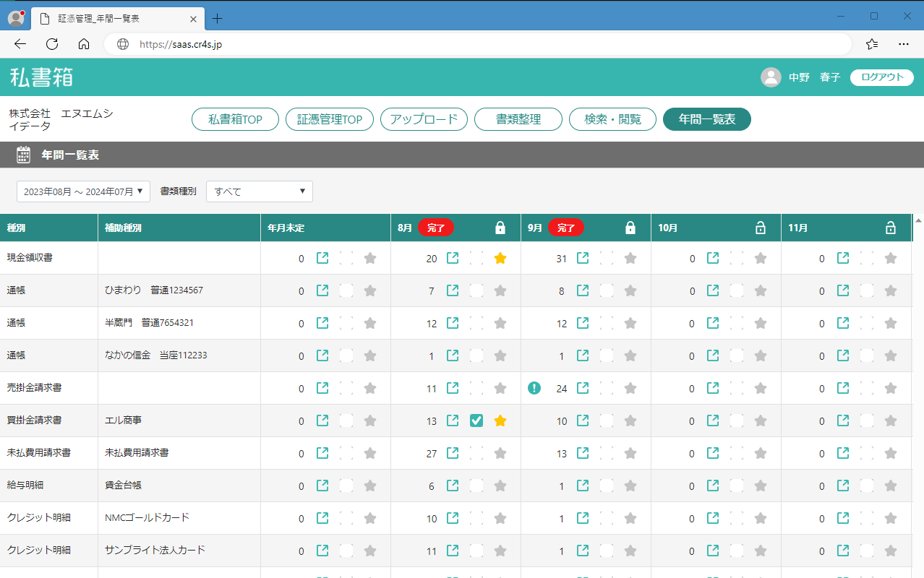Click the 完了 badge for 9月
Image resolution: width=924 pixels, height=578 pixels.
566,228
